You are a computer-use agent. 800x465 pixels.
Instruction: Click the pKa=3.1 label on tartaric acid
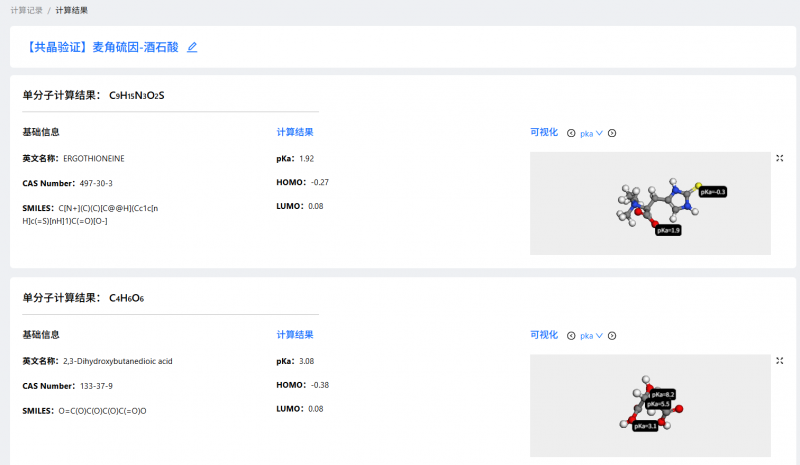pyautogui.click(x=646, y=426)
